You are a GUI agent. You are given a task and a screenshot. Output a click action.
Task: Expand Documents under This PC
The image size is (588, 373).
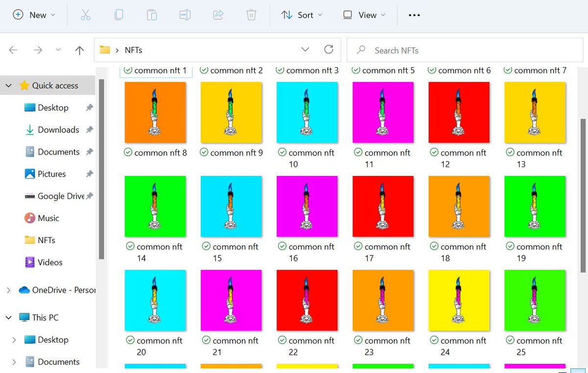[x=14, y=362]
